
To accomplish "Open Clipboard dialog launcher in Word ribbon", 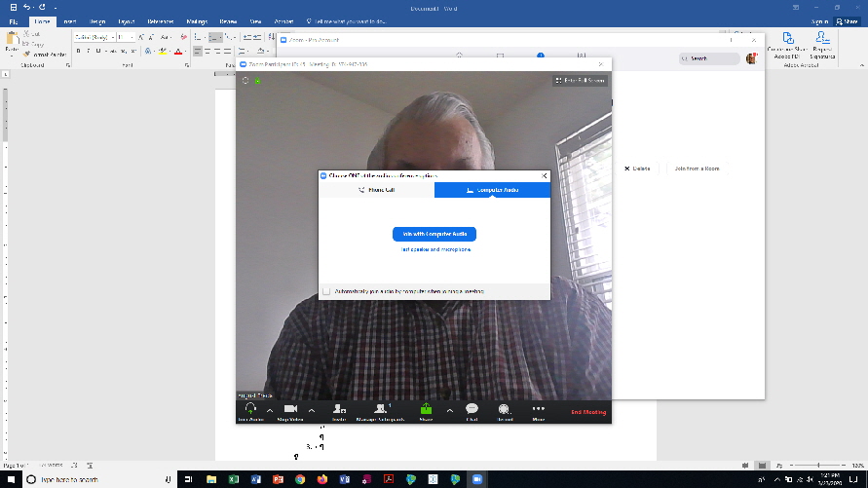I will pos(68,65).
